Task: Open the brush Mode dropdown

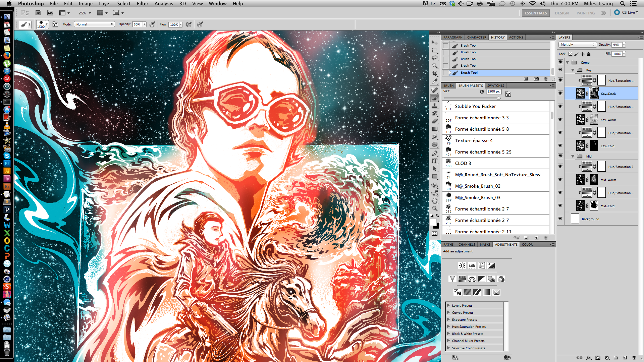Action: (94, 24)
